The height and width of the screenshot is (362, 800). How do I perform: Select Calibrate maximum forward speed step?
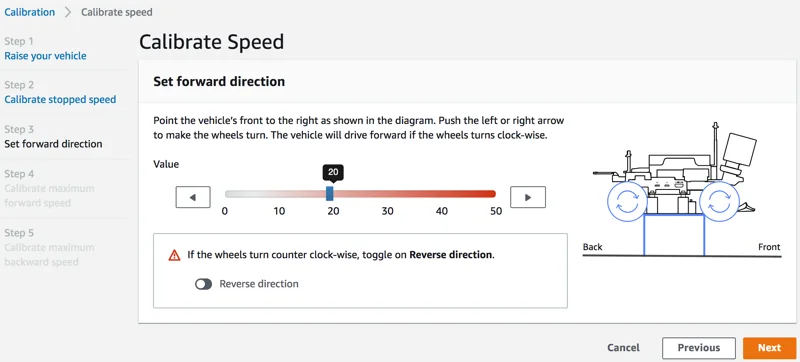pyautogui.click(x=49, y=196)
